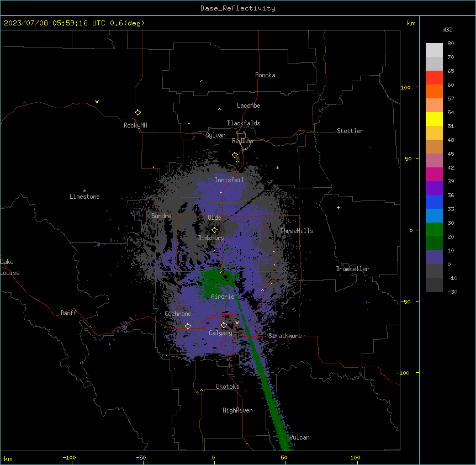Click the dBZ legend heading

(447, 29)
